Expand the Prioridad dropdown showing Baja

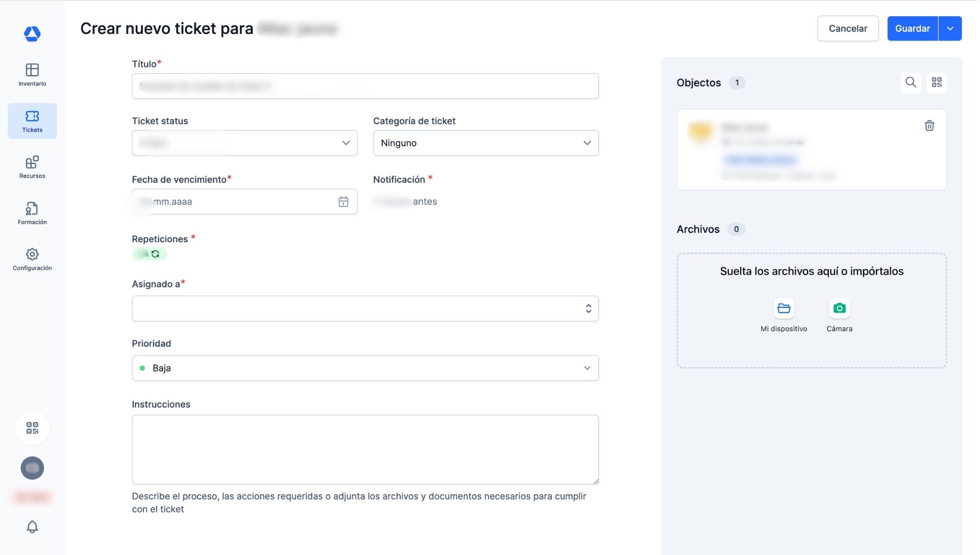[x=365, y=368]
